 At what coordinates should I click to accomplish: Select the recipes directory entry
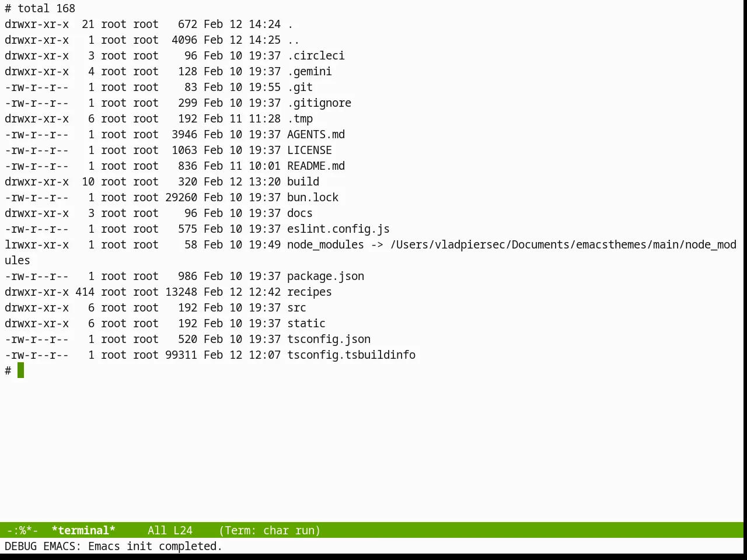tap(309, 292)
